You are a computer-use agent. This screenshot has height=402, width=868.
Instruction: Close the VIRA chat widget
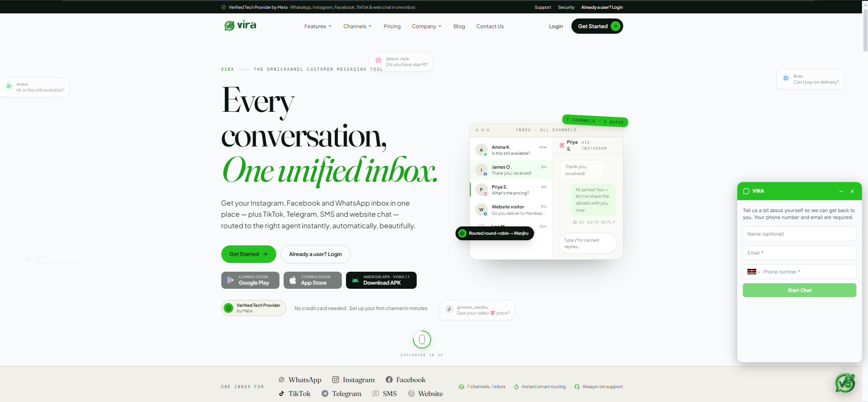tap(852, 191)
